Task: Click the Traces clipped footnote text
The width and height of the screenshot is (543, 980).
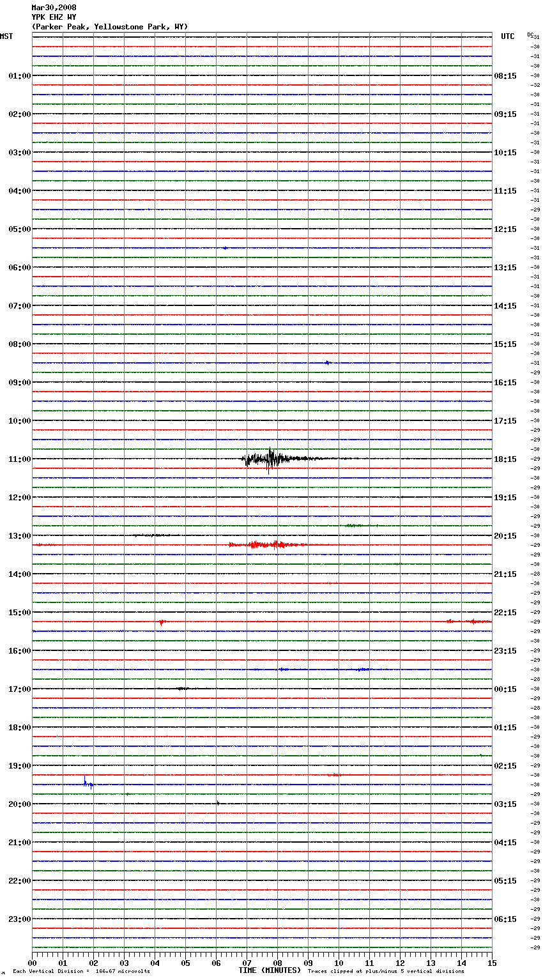Action: point(386,971)
